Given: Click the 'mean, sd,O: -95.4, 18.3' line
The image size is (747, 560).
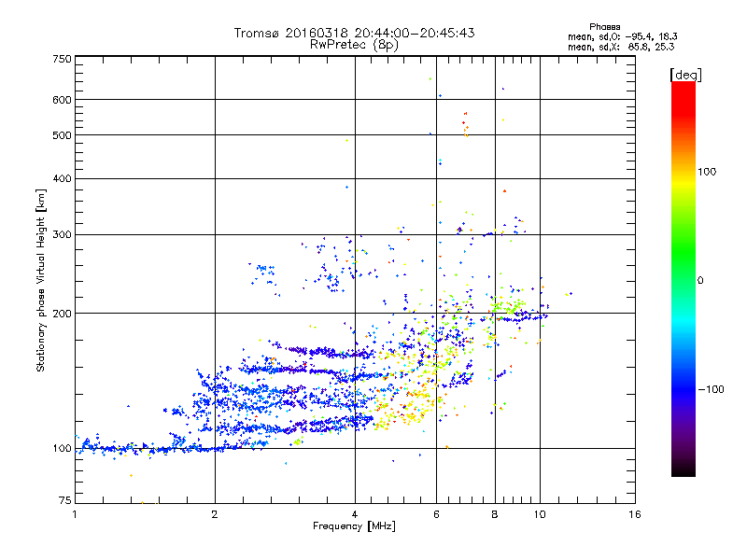Looking at the screenshot, I should [x=622, y=36].
